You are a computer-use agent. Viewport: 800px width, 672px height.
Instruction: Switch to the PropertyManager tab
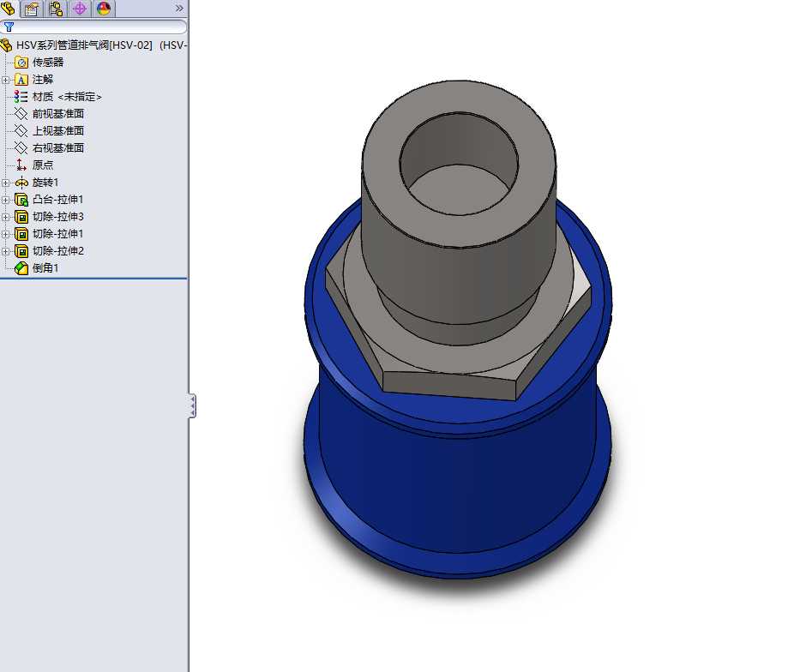[x=32, y=9]
